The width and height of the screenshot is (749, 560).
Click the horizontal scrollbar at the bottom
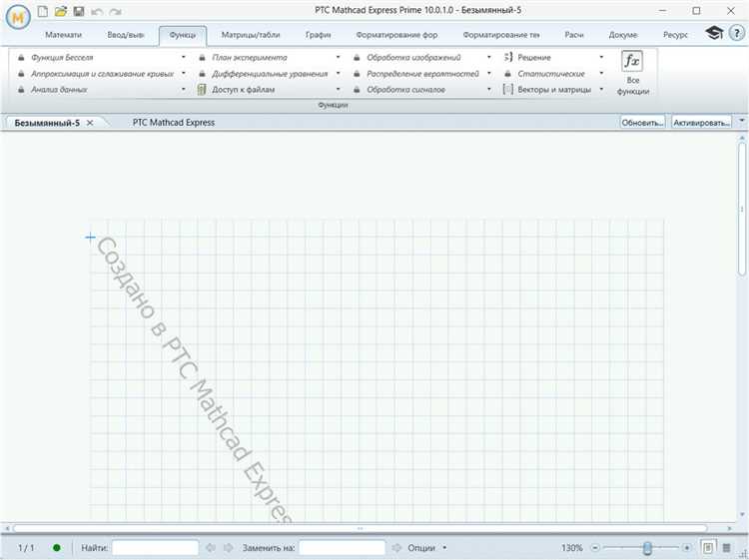tap(361, 528)
